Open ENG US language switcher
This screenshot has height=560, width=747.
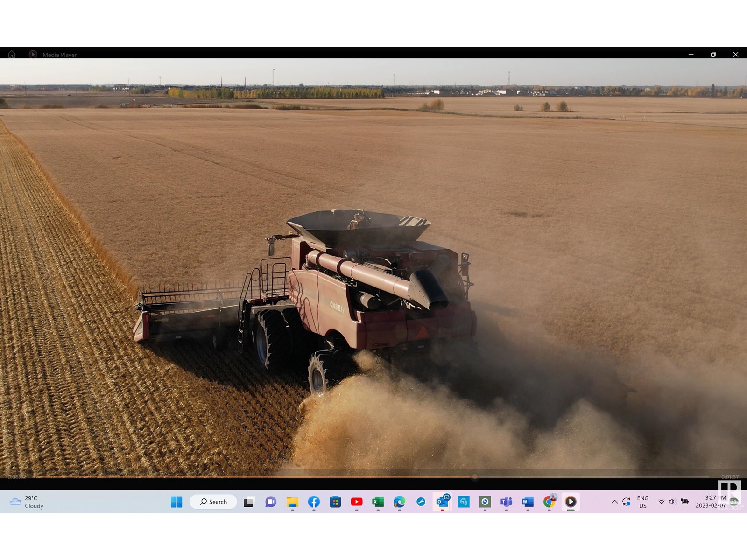642,502
